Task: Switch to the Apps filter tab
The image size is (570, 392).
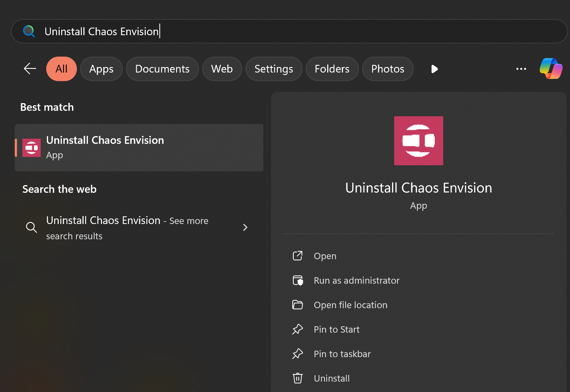Action: pyautogui.click(x=101, y=69)
